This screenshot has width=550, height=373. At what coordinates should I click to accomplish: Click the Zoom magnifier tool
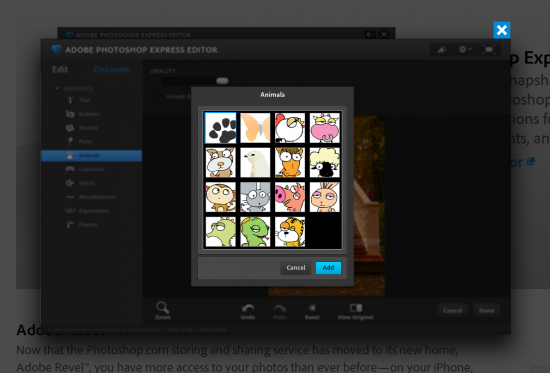tap(163, 310)
